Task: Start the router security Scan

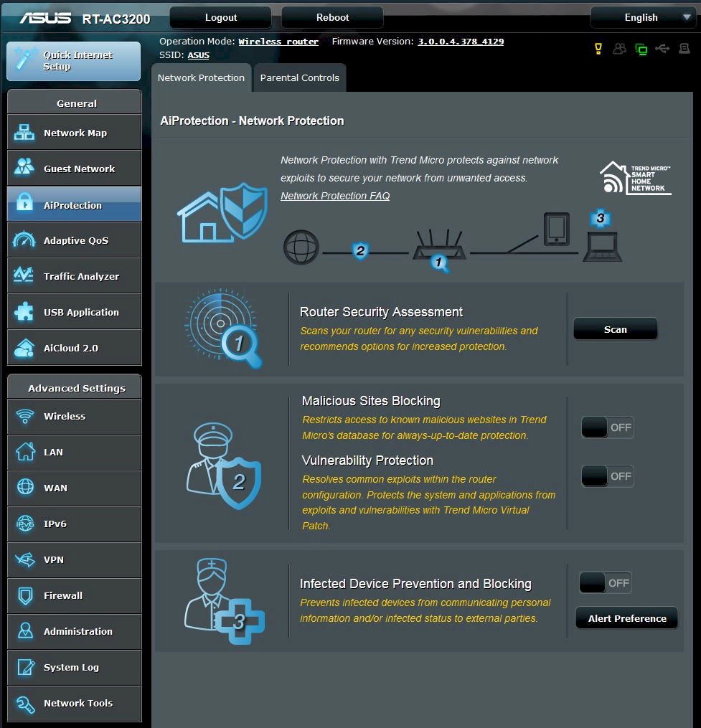Action: tap(616, 329)
